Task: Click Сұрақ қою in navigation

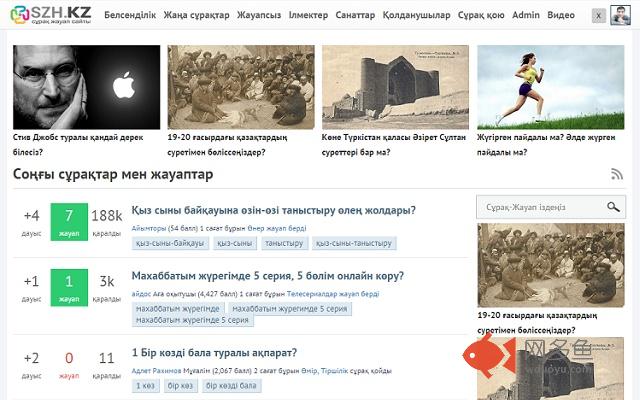Action: 481,15
